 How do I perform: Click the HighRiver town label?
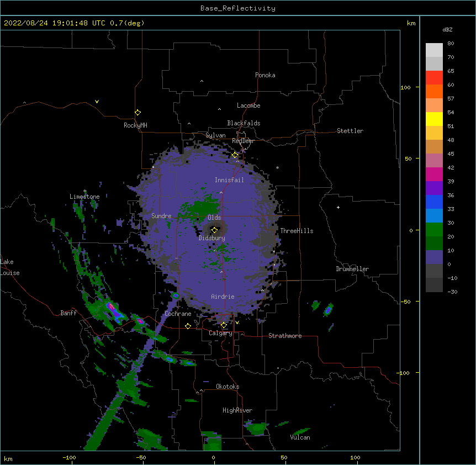click(x=237, y=410)
